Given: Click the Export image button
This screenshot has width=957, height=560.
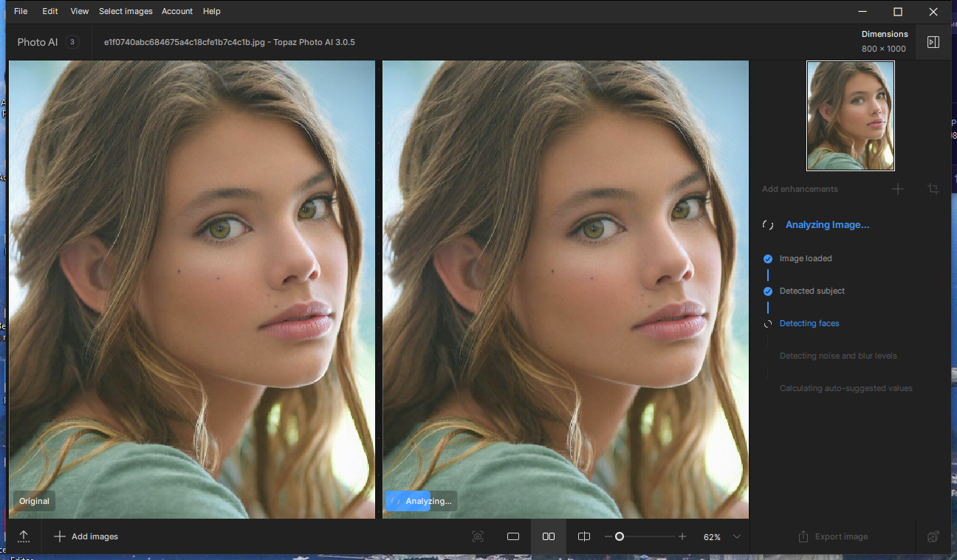Looking at the screenshot, I should (833, 536).
